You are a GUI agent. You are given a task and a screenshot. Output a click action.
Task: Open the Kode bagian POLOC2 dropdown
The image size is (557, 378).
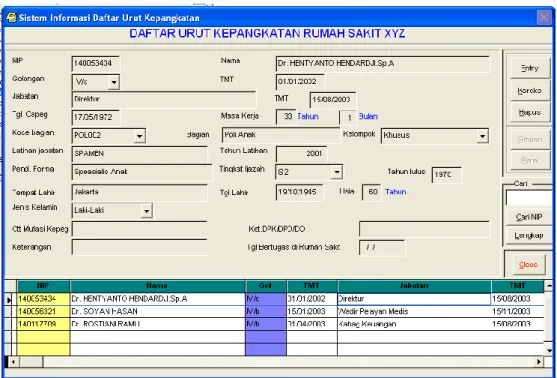click(139, 136)
